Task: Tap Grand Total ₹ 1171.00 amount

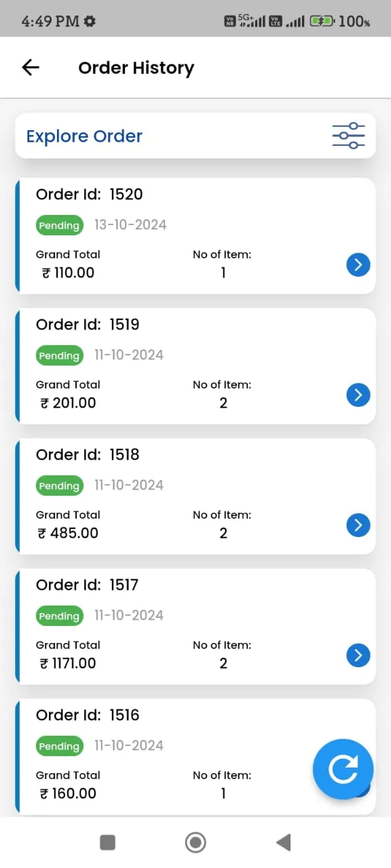Action: (67, 663)
